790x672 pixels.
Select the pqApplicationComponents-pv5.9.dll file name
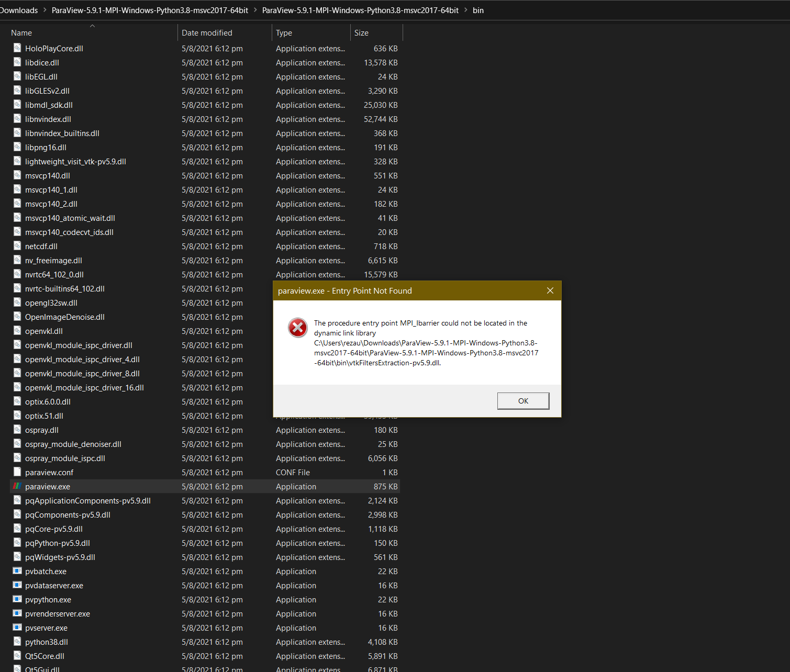(88, 500)
